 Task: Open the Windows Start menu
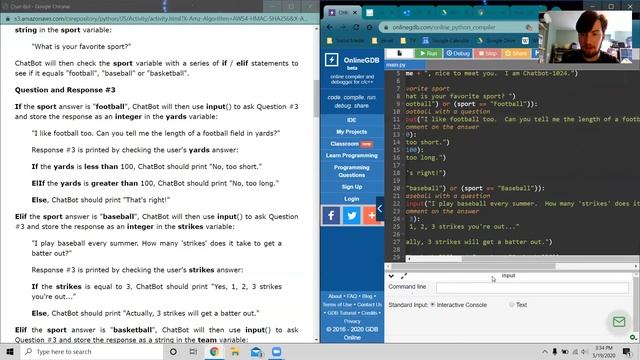pyautogui.click(x=10, y=351)
